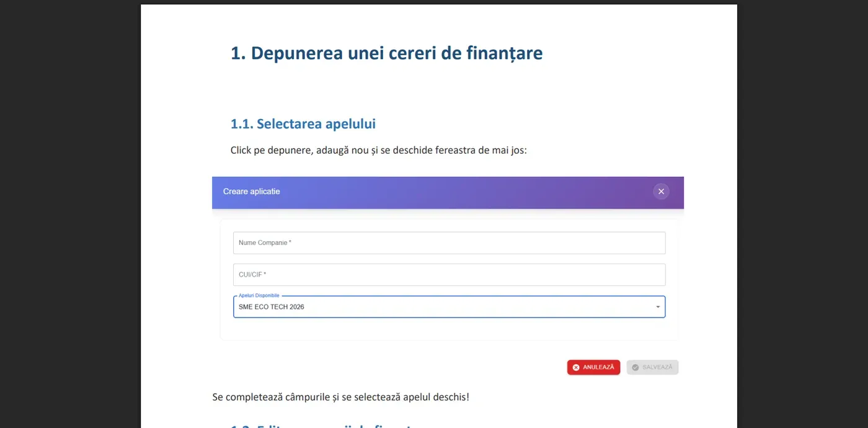
Task: Focus the CUI/CIF input field
Action: pos(449,275)
